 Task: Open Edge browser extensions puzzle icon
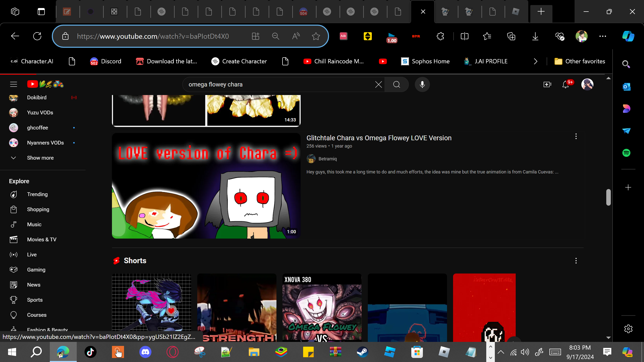(440, 36)
